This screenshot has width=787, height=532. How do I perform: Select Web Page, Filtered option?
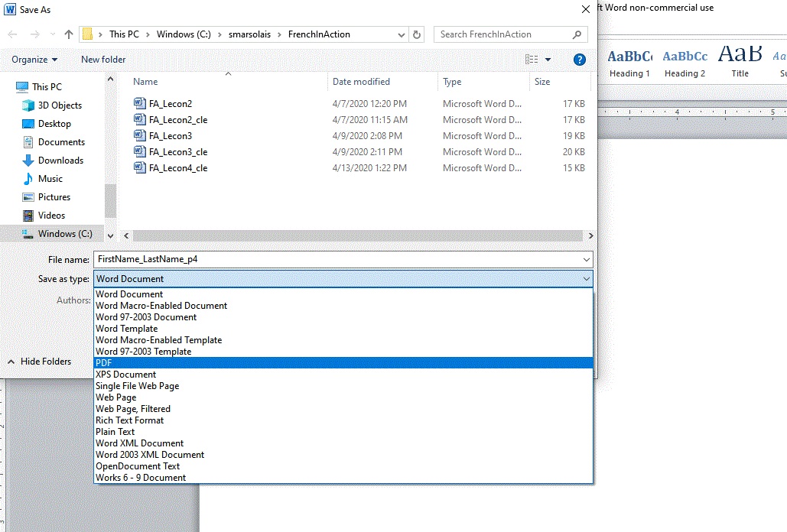click(x=343, y=409)
